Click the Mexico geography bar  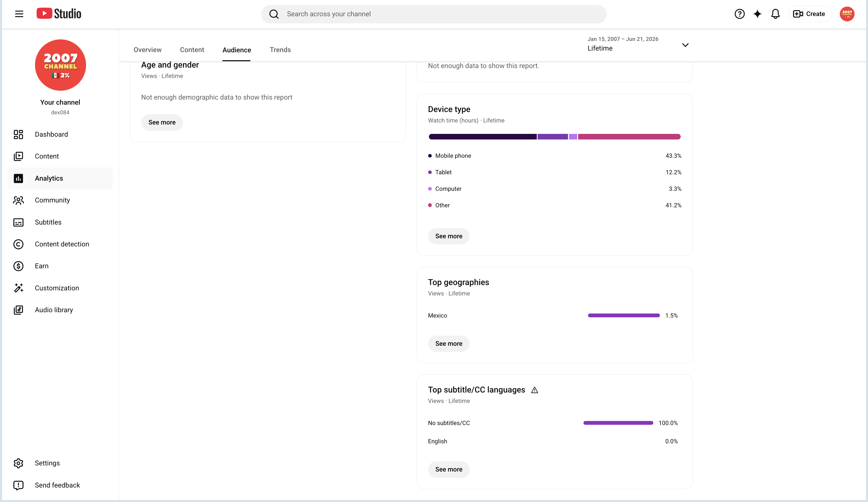pos(623,316)
